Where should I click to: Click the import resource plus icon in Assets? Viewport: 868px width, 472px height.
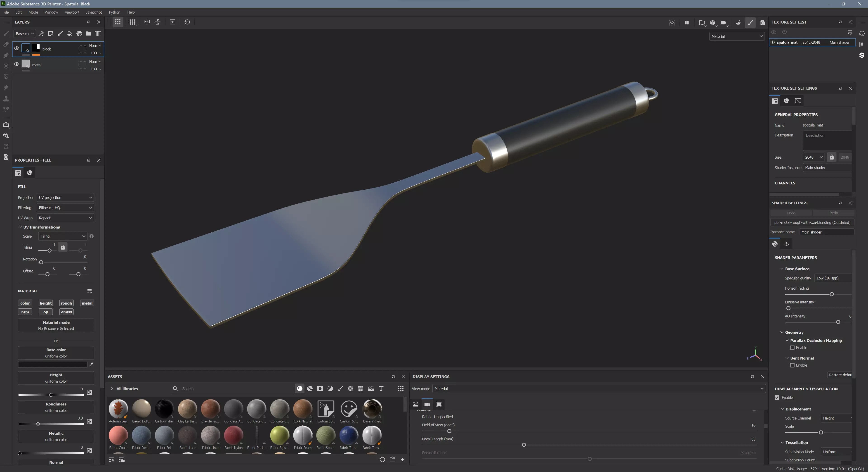402,460
